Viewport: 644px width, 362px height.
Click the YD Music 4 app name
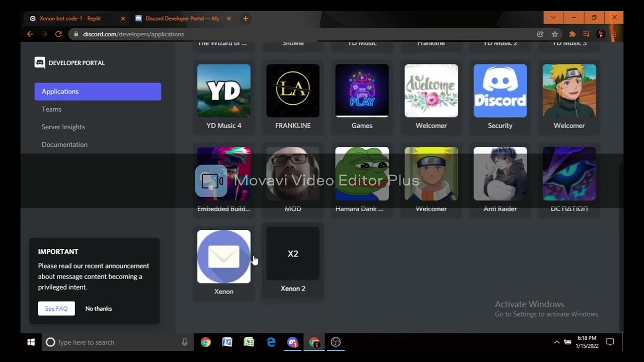(x=224, y=126)
